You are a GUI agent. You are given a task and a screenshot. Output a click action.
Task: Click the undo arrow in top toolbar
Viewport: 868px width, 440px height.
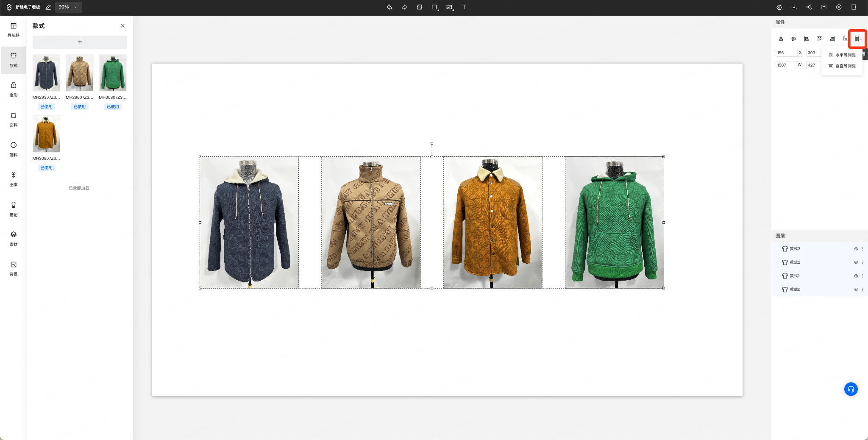pyautogui.click(x=389, y=7)
